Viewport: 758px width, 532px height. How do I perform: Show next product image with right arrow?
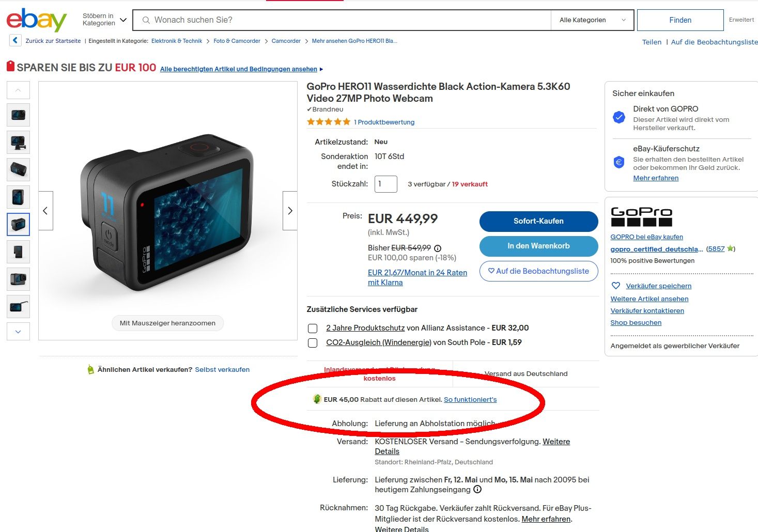coord(290,211)
